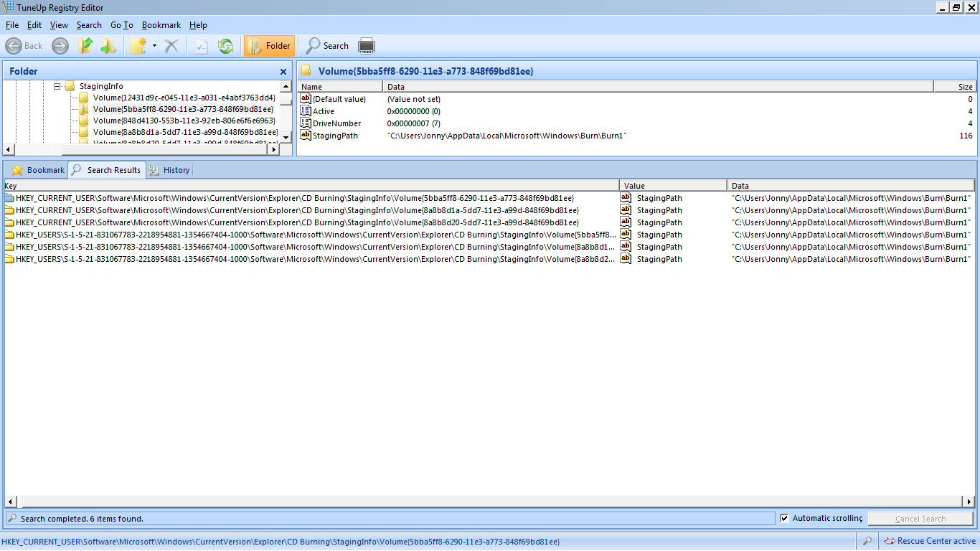
Task: Close the Folder panel with X
Action: pyautogui.click(x=283, y=72)
